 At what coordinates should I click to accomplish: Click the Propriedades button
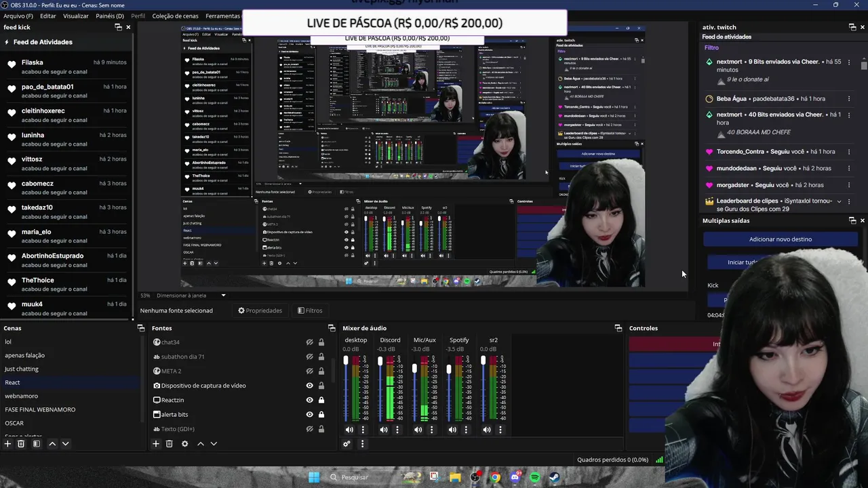coord(260,310)
